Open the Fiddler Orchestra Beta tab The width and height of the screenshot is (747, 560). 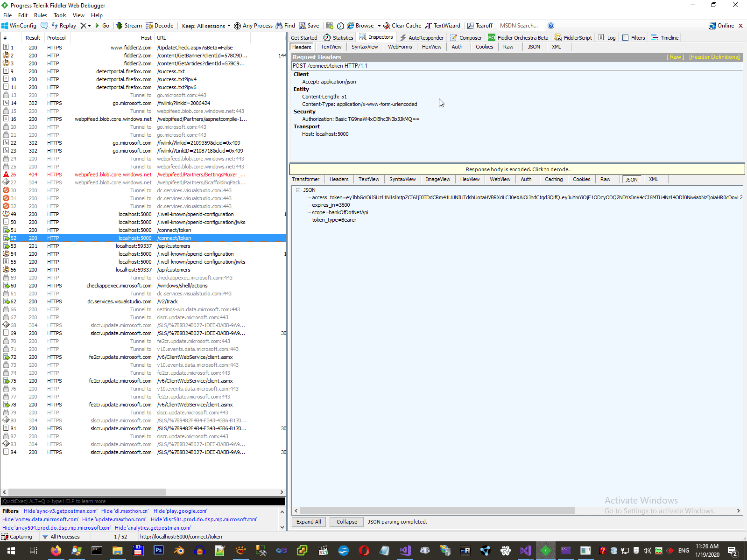518,38
